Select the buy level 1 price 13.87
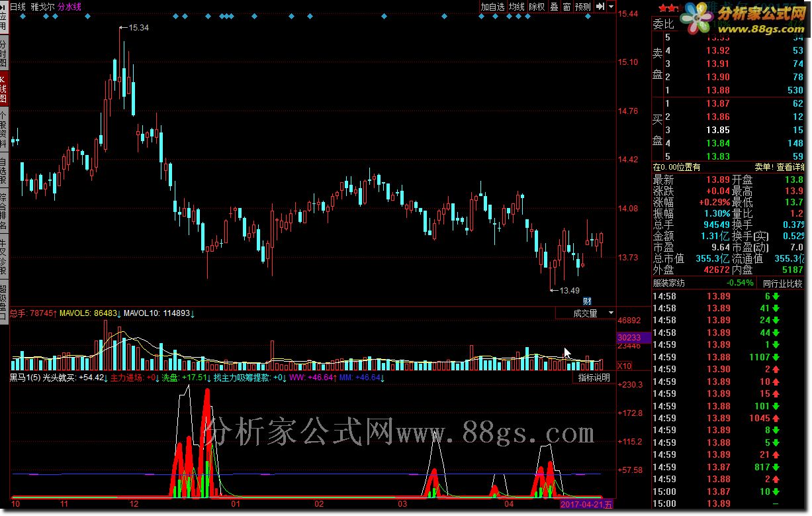812x516 pixels. (x=717, y=103)
